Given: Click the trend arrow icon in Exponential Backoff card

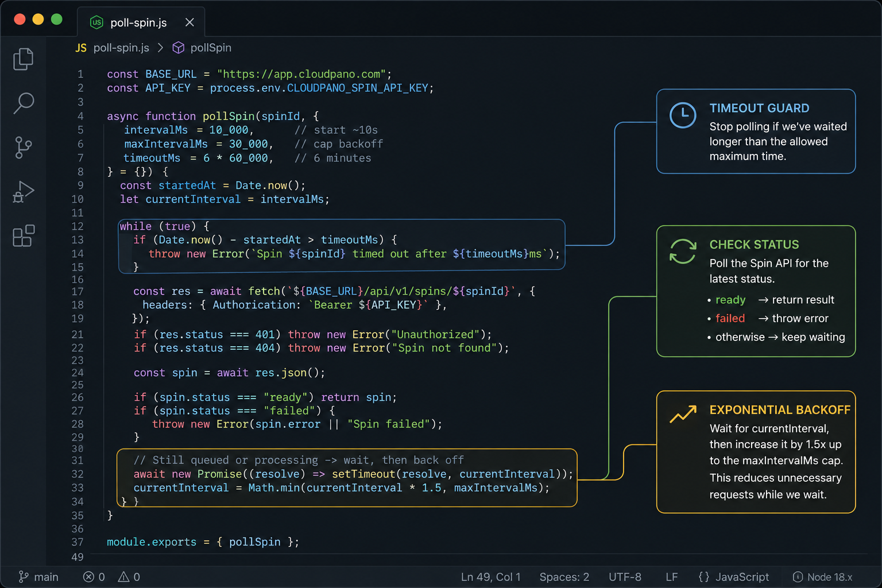Looking at the screenshot, I should 683,415.
